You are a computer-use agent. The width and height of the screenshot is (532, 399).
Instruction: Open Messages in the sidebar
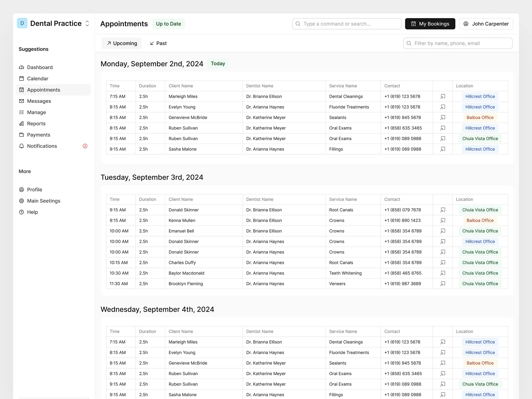click(39, 101)
